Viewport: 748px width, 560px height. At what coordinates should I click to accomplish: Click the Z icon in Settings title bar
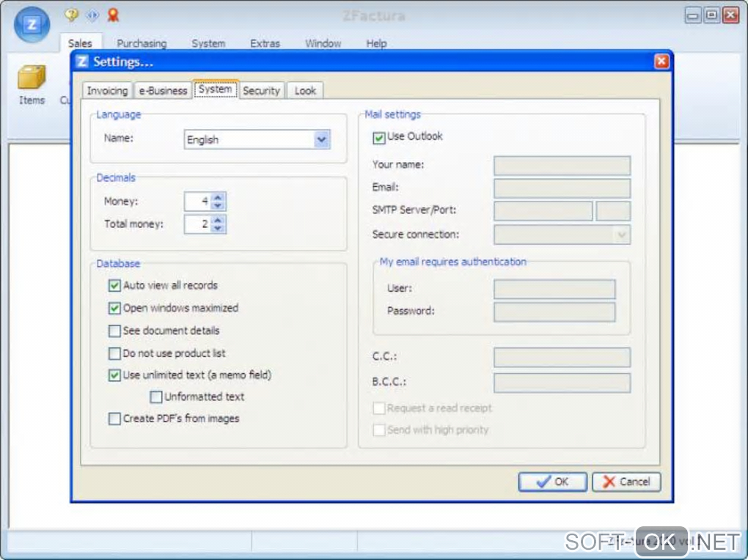[x=82, y=62]
